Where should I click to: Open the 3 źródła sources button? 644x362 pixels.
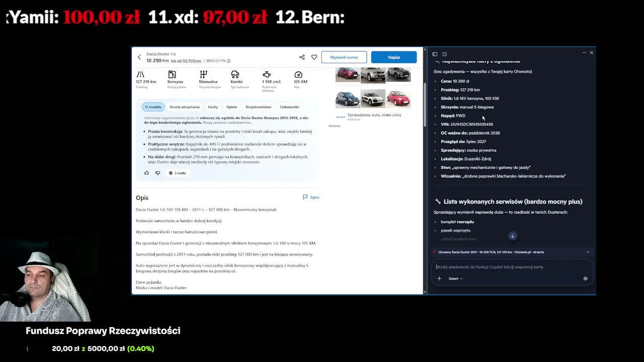[178, 173]
